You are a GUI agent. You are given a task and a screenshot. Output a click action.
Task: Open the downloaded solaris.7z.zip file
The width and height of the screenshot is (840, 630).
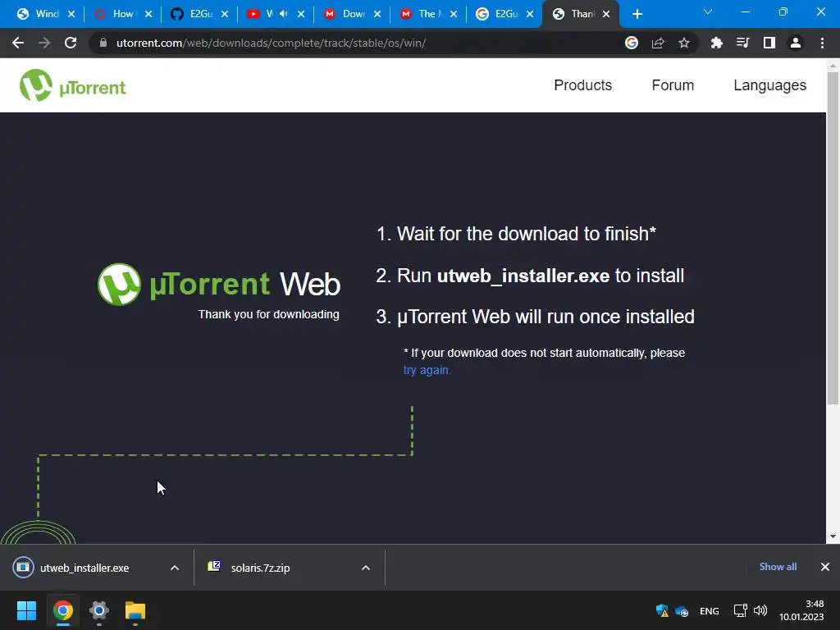tap(260, 568)
